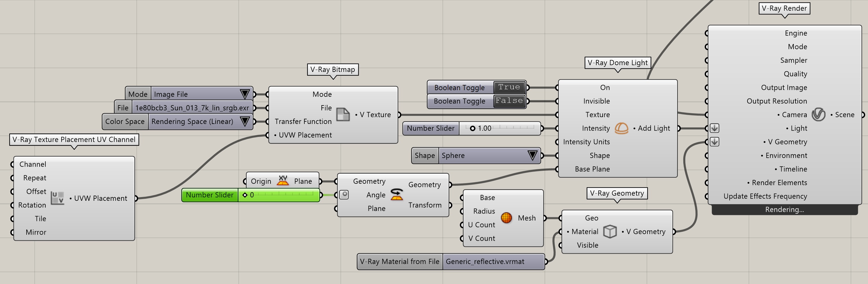Click the Output Image input on V-Ray Render
Image resolution: width=868 pixels, height=284 pixels.
[x=784, y=88]
